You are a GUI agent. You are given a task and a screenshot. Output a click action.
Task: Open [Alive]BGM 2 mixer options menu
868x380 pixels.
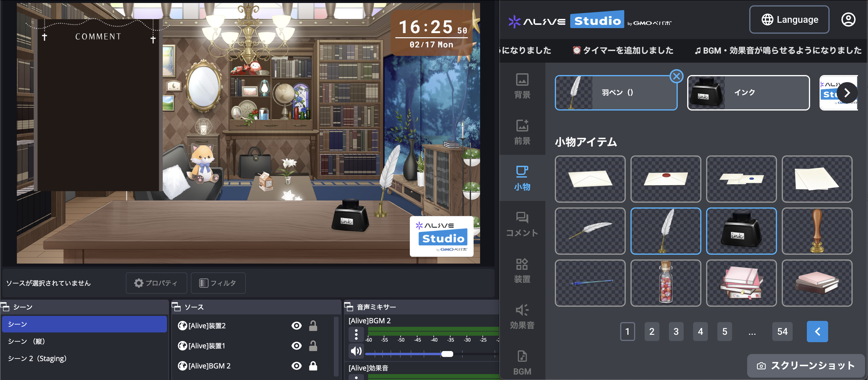tap(356, 334)
